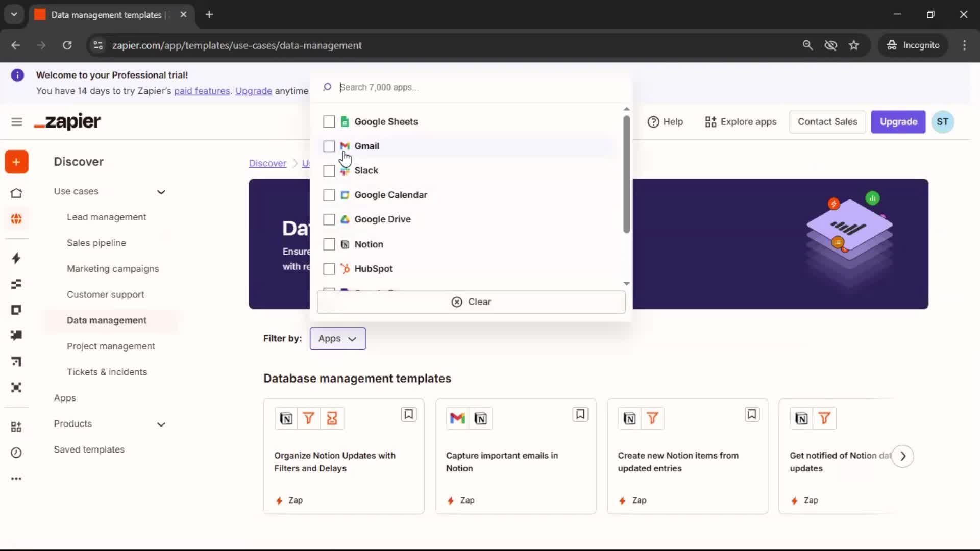The image size is (980, 551).
Task: Open the Tables icon in left sidebar
Action: coord(16,284)
